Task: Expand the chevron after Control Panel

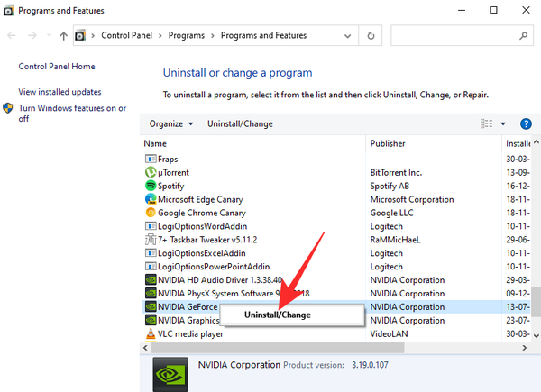Action: (160, 36)
